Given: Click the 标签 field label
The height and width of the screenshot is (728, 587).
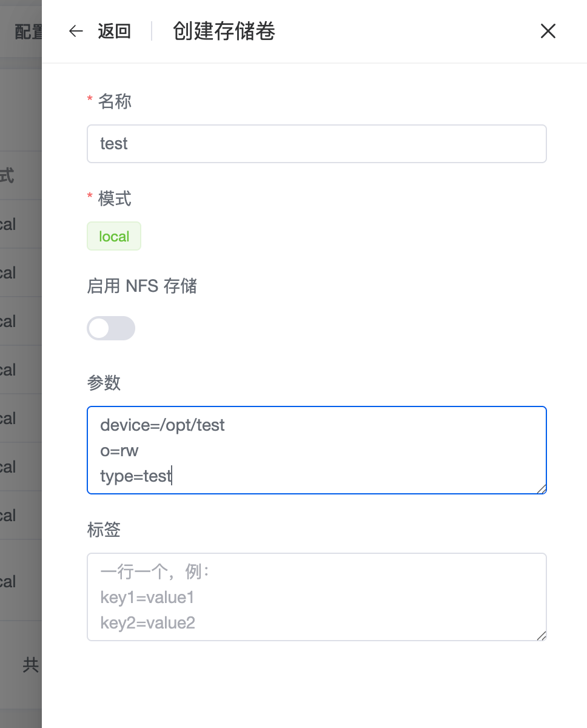Looking at the screenshot, I should point(104,530).
